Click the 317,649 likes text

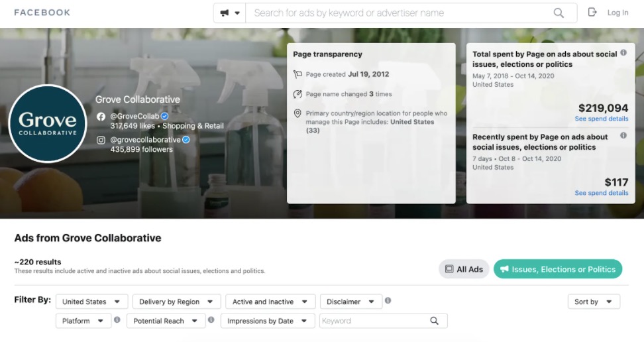click(x=133, y=126)
